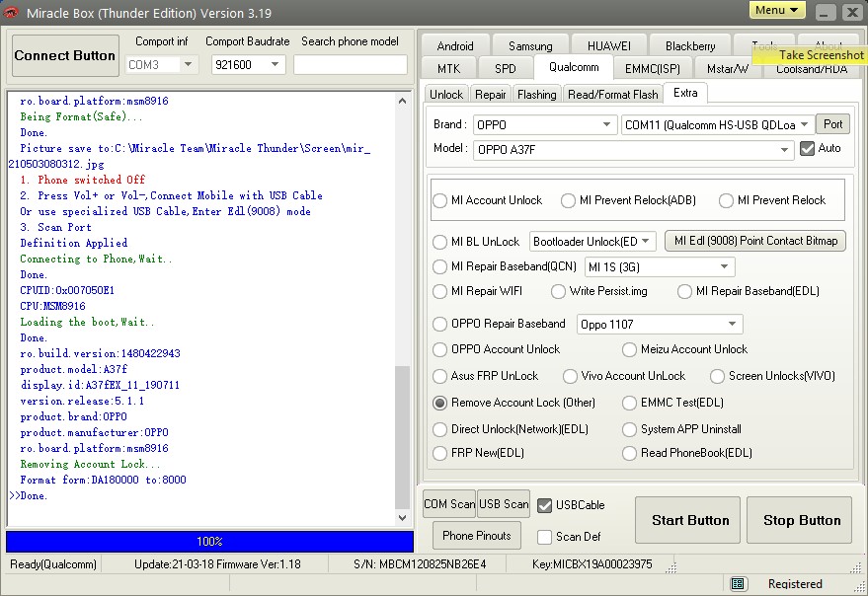The width and height of the screenshot is (868, 596).
Task: Open Phone Pinouts
Action: click(x=477, y=536)
